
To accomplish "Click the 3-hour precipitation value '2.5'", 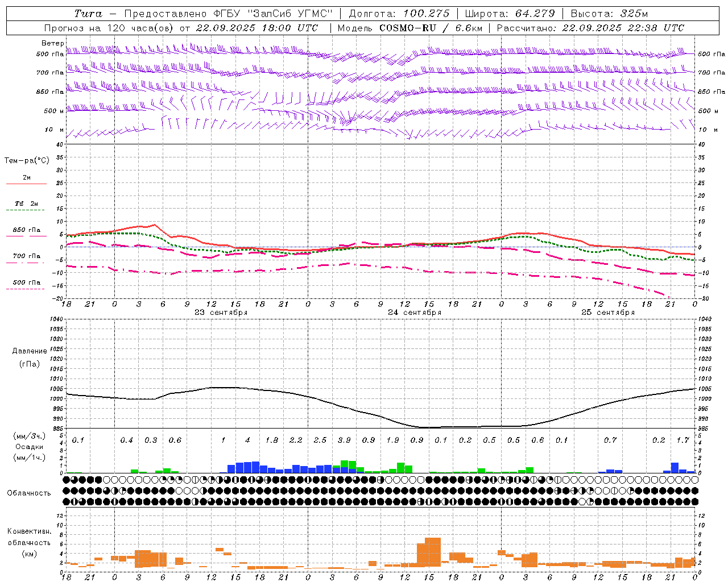I will pyautogui.click(x=320, y=440).
